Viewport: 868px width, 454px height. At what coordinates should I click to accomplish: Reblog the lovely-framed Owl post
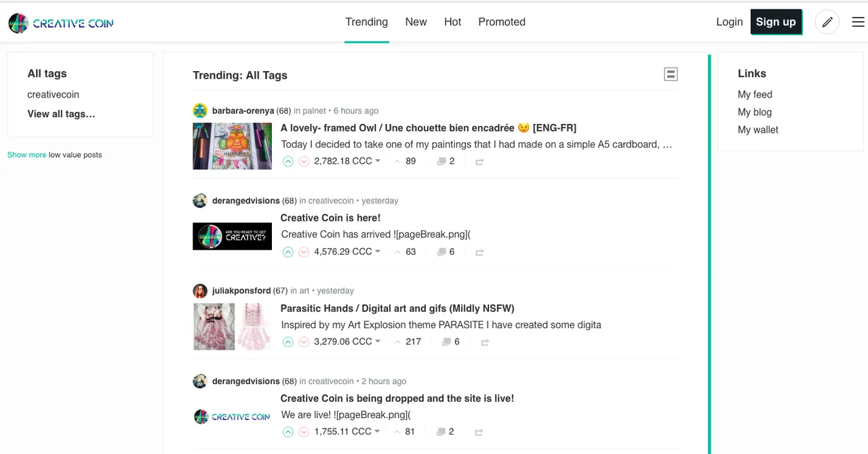(479, 162)
